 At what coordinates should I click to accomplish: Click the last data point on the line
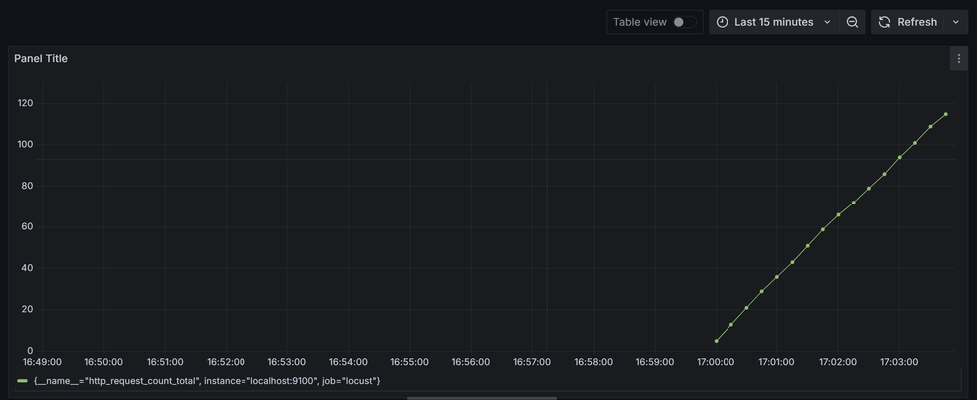point(945,114)
